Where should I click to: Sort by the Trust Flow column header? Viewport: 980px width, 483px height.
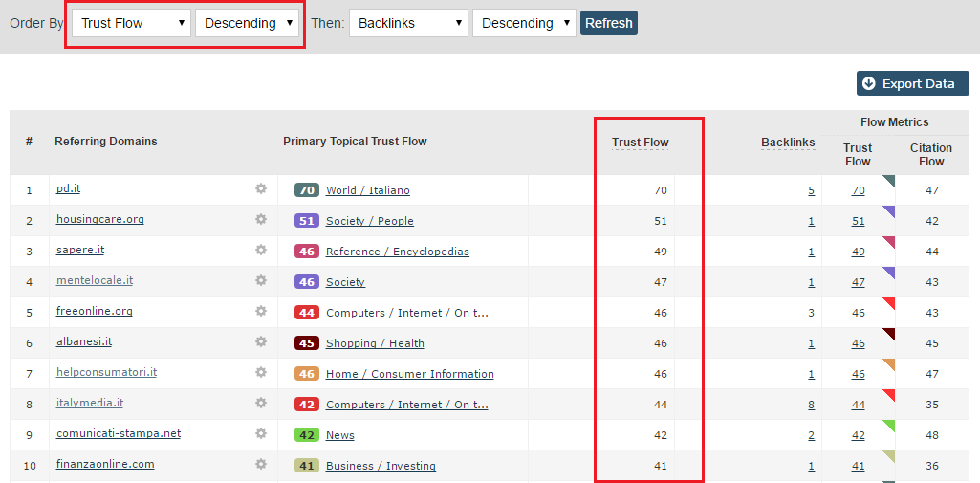(640, 143)
